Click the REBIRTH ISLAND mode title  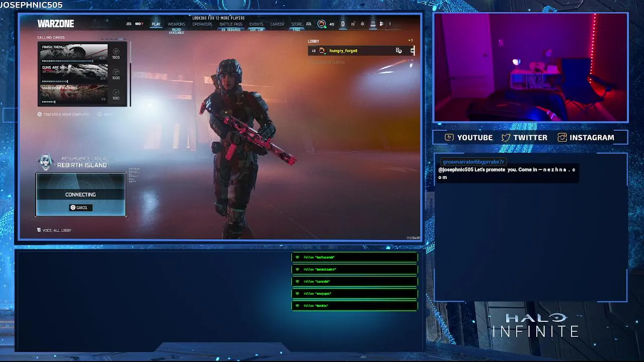click(x=82, y=165)
